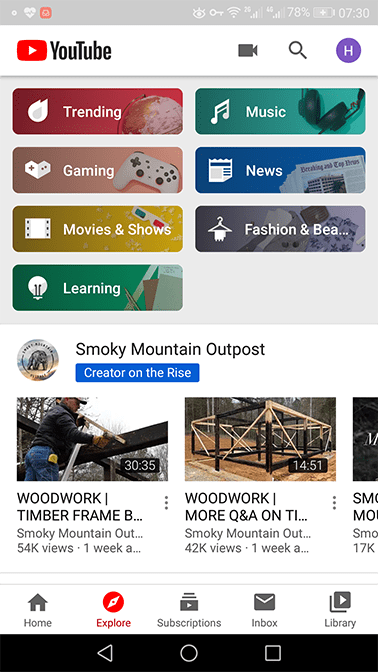The image size is (378, 672).
Task: Open the purple H account avatar
Action: [x=348, y=51]
